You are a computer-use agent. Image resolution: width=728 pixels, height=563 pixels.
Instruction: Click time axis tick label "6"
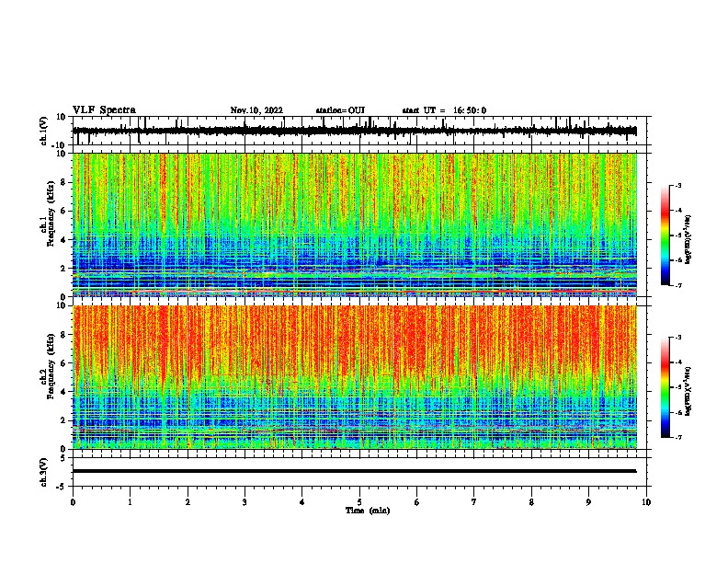(417, 502)
